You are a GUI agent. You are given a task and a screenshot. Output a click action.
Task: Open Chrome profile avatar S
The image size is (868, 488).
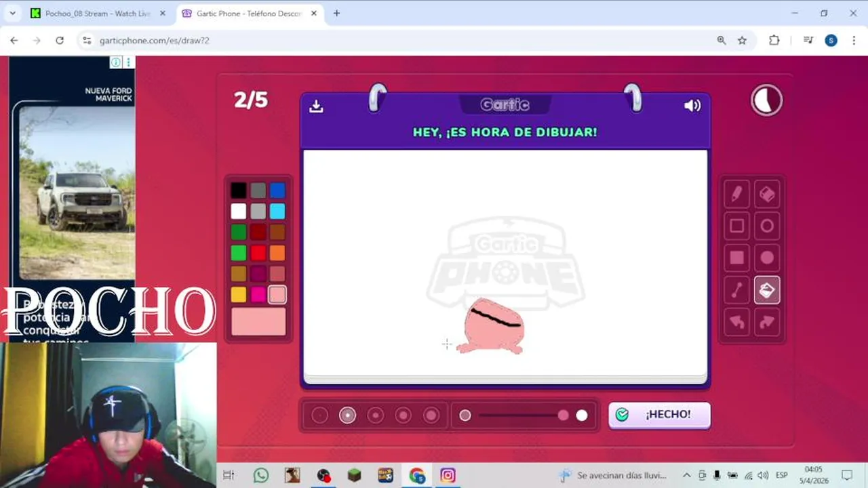[831, 41]
